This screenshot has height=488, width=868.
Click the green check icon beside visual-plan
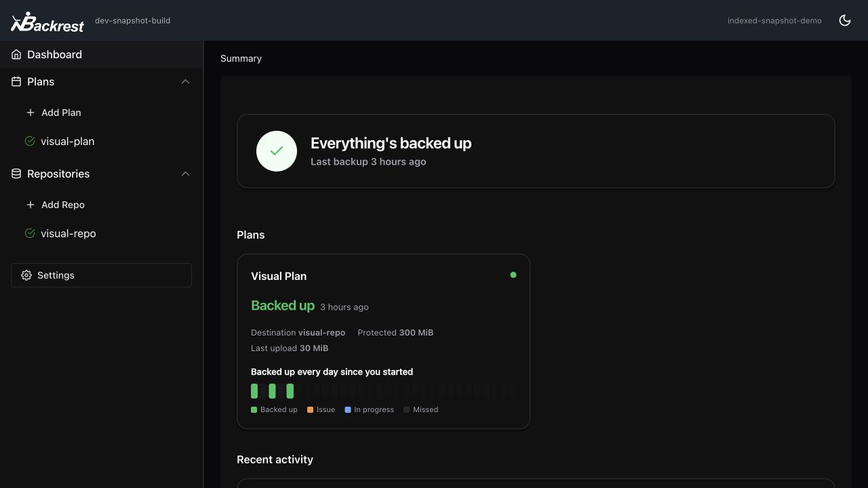(x=30, y=141)
